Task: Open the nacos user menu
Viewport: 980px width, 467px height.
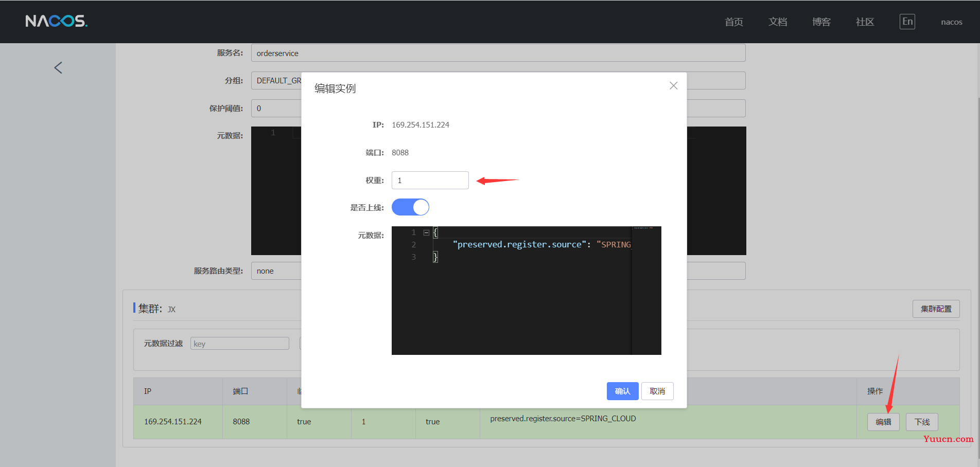Action: tap(952, 22)
